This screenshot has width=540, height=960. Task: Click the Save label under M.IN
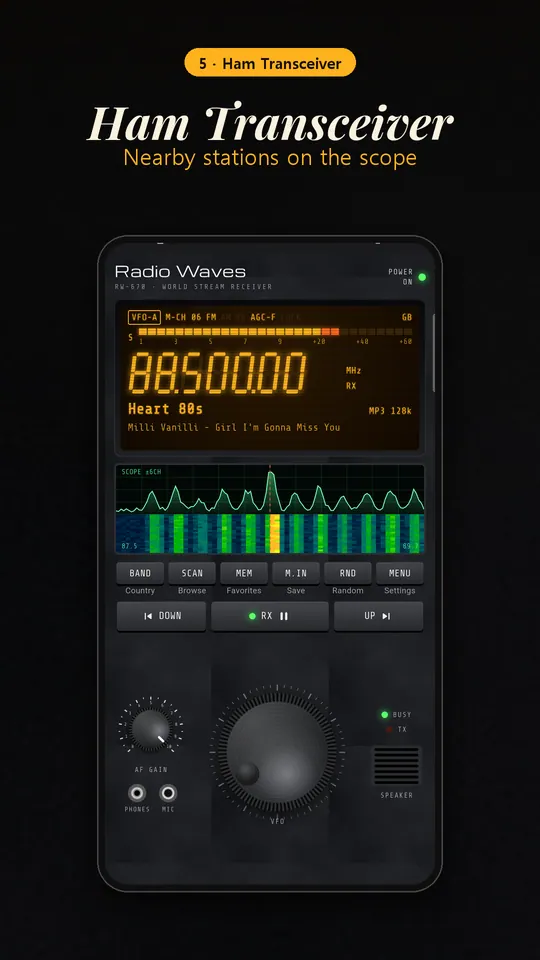point(296,591)
